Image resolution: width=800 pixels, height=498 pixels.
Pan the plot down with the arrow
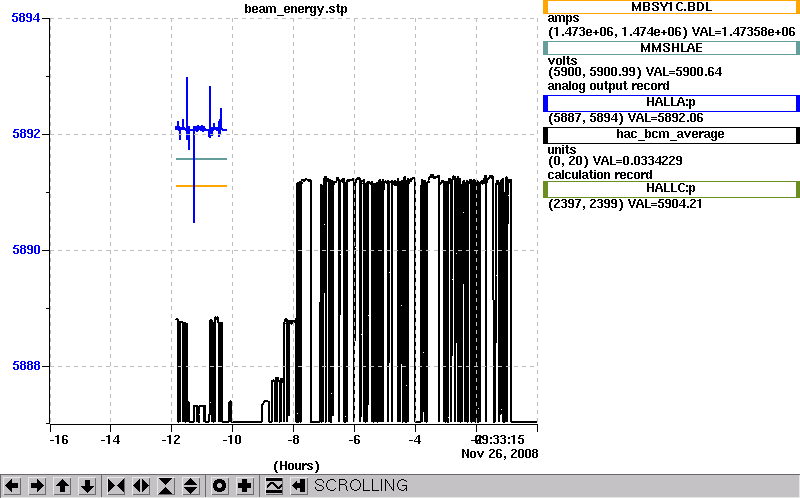pyautogui.click(x=87, y=486)
